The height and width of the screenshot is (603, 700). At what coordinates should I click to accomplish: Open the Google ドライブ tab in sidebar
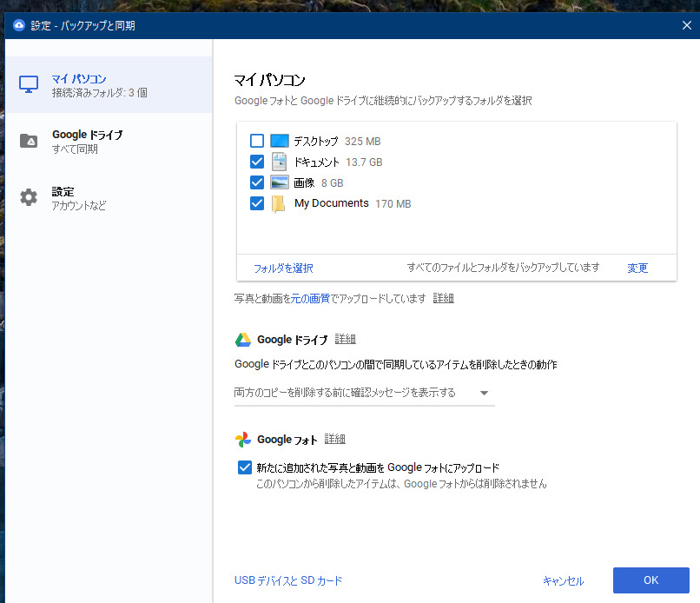tap(87, 141)
